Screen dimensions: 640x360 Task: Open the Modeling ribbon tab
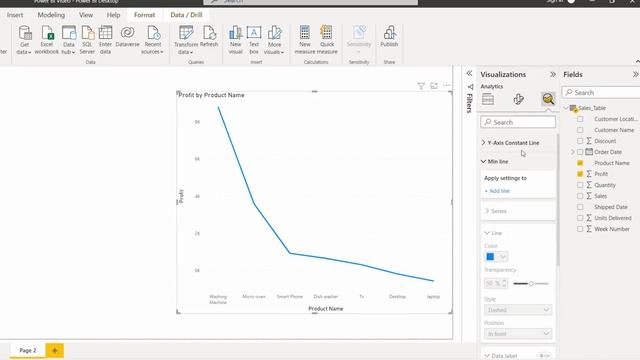coord(51,15)
